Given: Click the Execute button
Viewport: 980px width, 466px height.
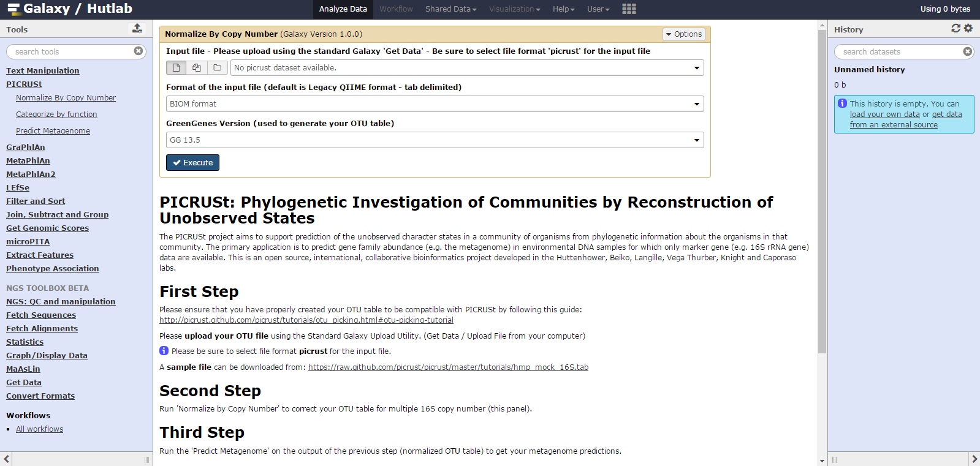Looking at the screenshot, I should coord(192,162).
